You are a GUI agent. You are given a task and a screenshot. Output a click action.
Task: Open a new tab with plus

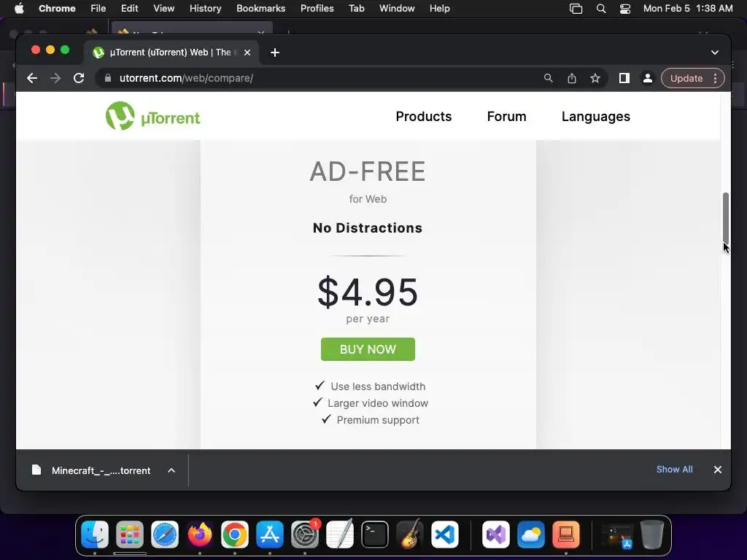(x=275, y=52)
